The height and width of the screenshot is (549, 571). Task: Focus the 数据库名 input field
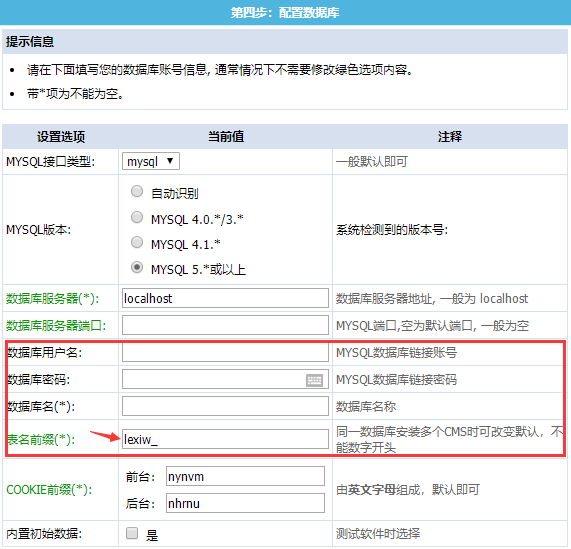pos(225,406)
